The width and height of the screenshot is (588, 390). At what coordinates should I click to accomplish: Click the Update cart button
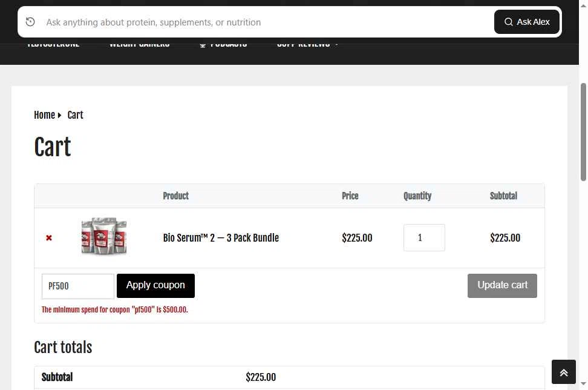(502, 286)
